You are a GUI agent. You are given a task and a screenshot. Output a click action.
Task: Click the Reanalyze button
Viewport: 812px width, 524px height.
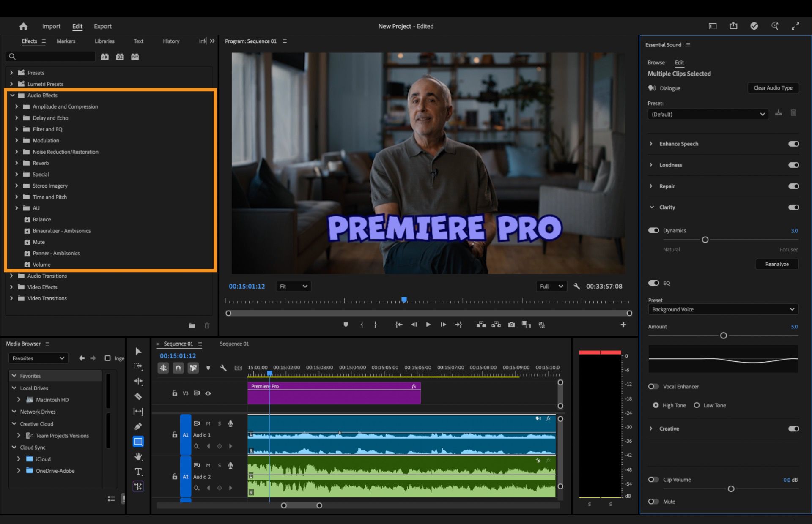point(776,264)
